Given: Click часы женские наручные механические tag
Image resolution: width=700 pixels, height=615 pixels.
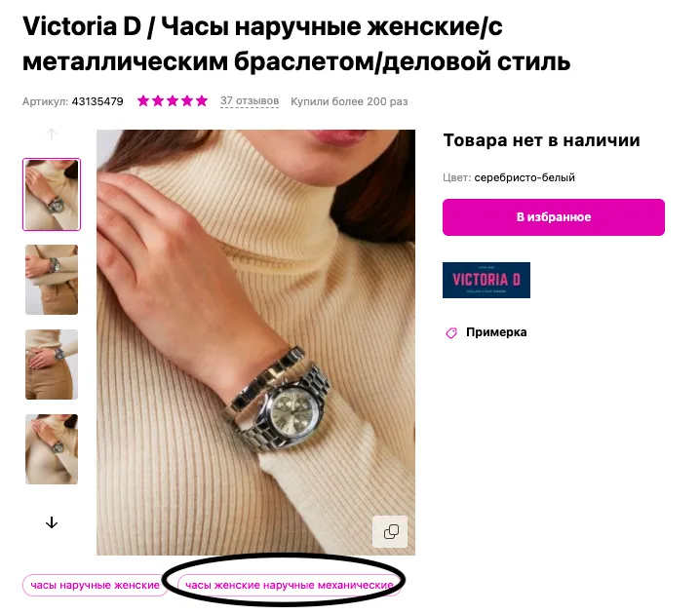Looking at the screenshot, I should tap(290, 585).
